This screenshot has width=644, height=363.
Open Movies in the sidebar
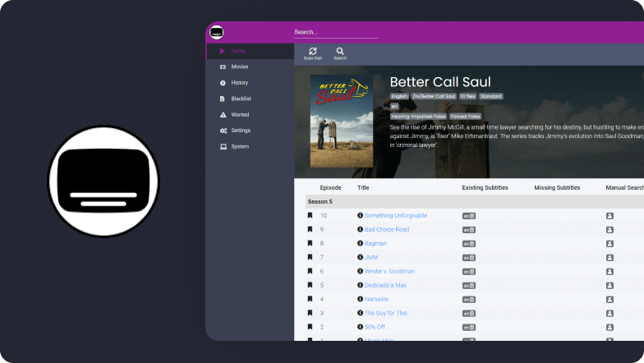pos(239,67)
